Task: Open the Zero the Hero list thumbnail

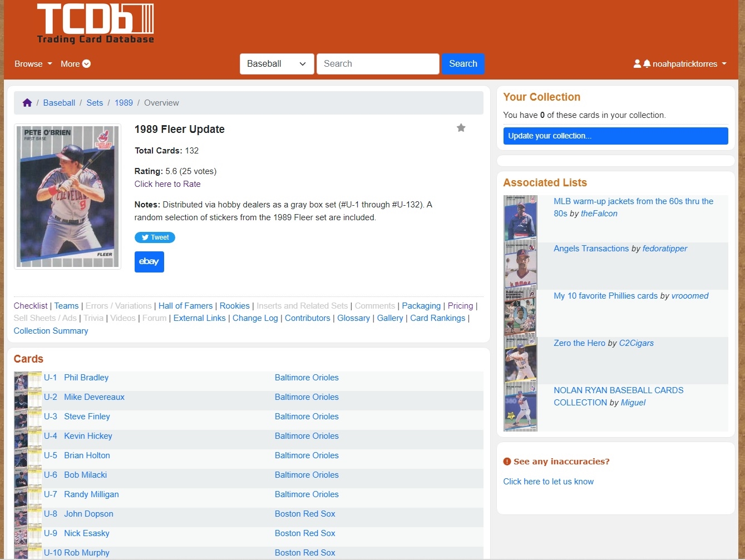Action: pos(520,360)
